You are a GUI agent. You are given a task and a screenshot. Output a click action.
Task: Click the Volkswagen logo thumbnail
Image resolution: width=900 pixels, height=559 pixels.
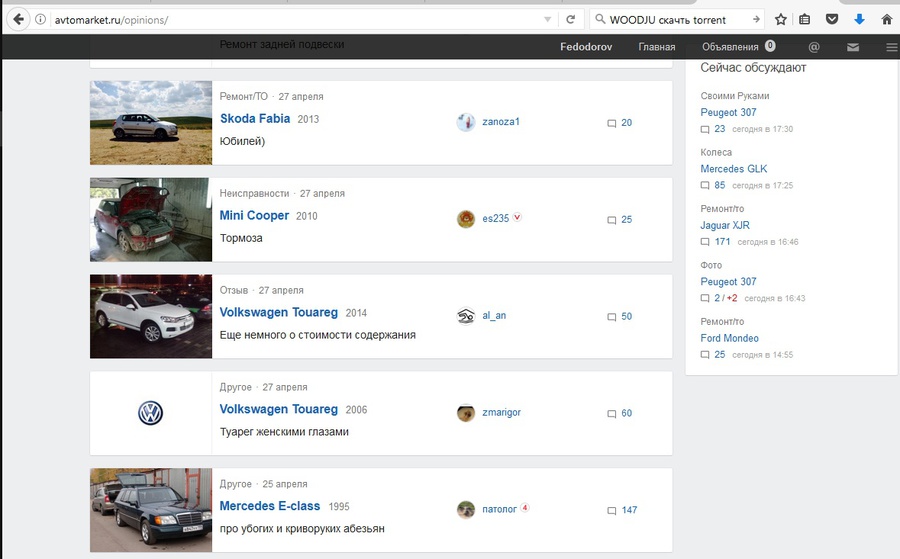pos(150,413)
